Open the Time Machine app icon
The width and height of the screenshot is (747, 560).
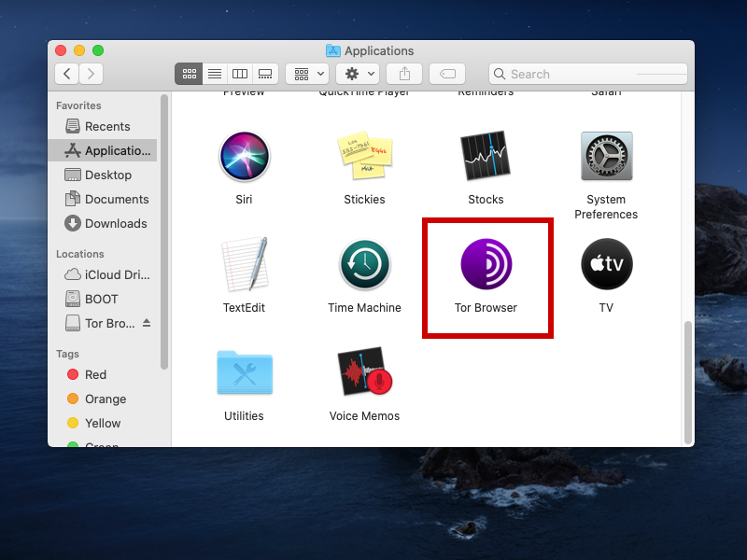[364, 264]
